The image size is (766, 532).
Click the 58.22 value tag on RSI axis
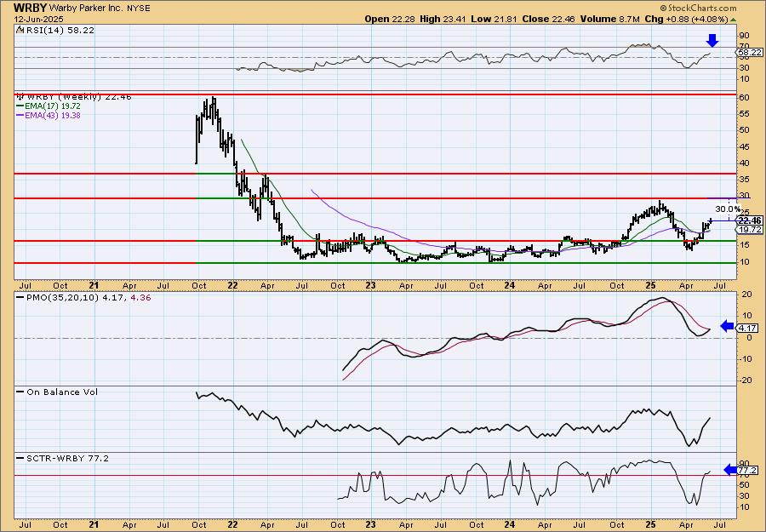click(x=750, y=52)
